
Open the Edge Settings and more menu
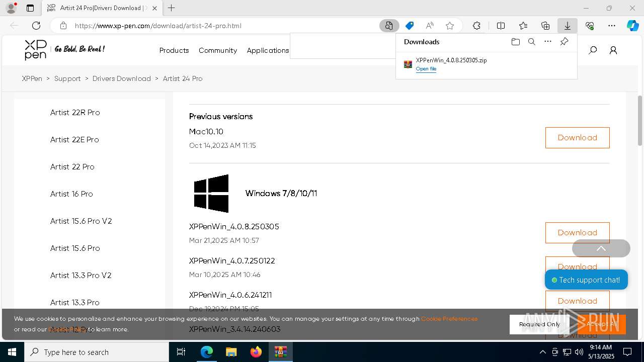(x=612, y=26)
